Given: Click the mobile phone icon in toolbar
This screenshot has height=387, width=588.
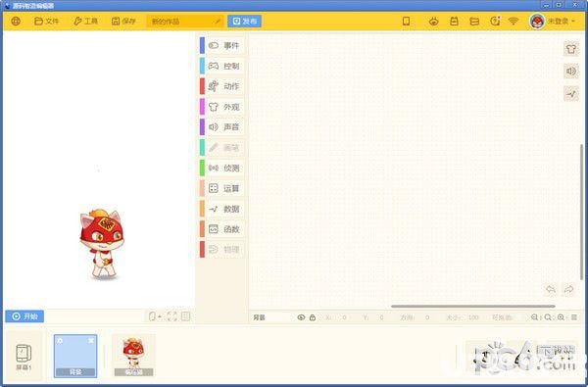Looking at the screenshot, I should click(406, 22).
